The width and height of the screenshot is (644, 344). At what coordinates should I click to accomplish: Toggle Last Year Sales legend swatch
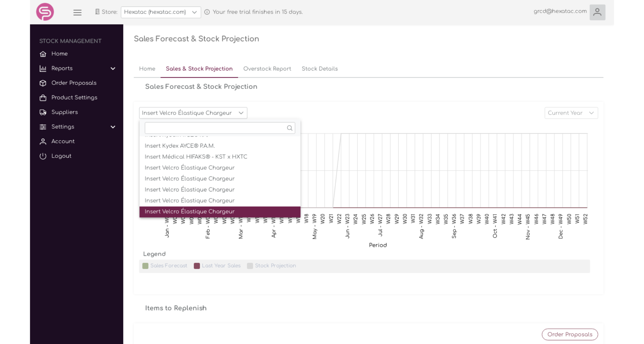tap(197, 266)
